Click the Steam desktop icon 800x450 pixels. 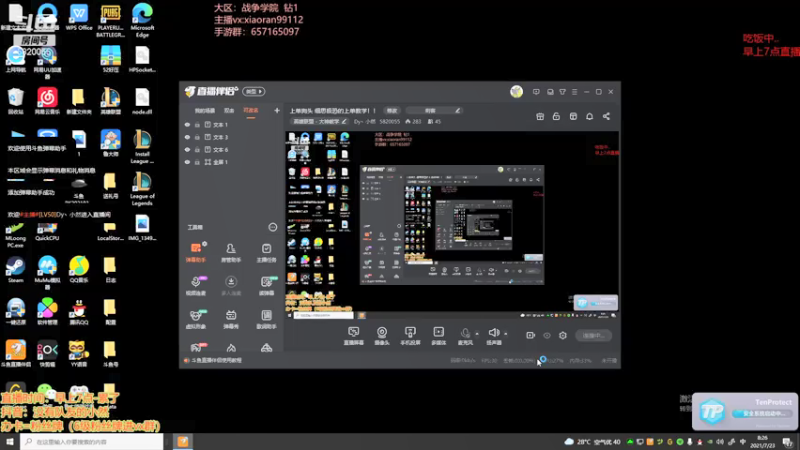16,270
